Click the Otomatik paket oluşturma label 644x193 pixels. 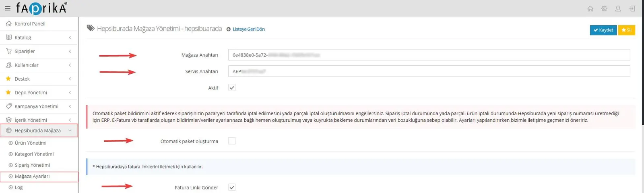tap(189, 141)
